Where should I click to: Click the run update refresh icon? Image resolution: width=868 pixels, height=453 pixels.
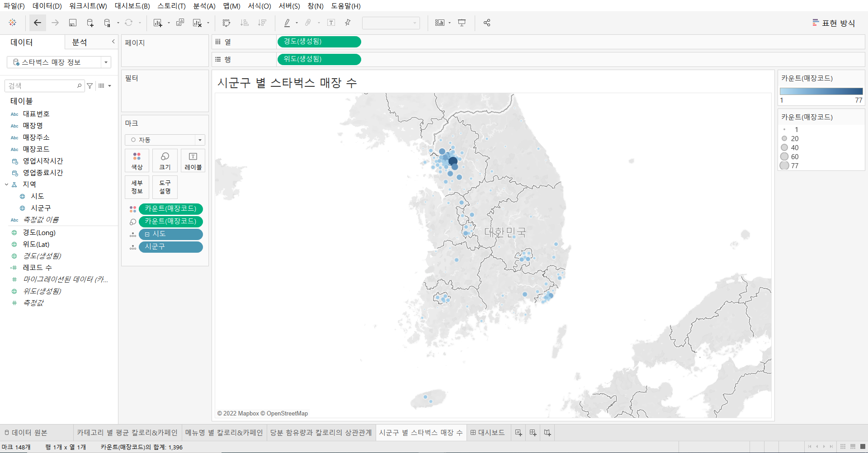click(x=129, y=23)
